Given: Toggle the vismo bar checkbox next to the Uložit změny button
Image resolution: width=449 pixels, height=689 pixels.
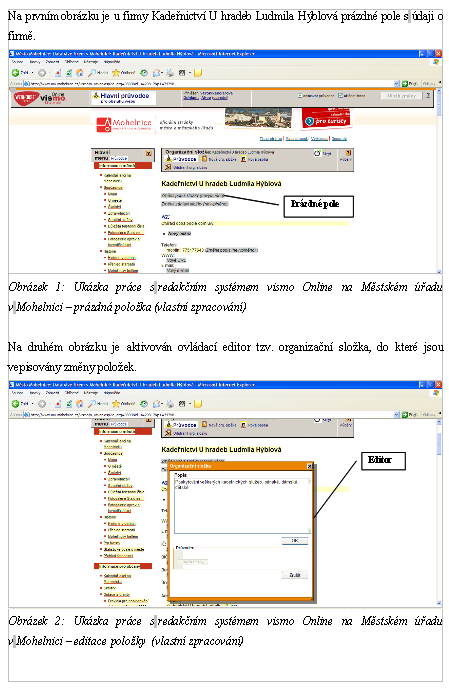Looking at the screenshot, I should (x=340, y=95).
